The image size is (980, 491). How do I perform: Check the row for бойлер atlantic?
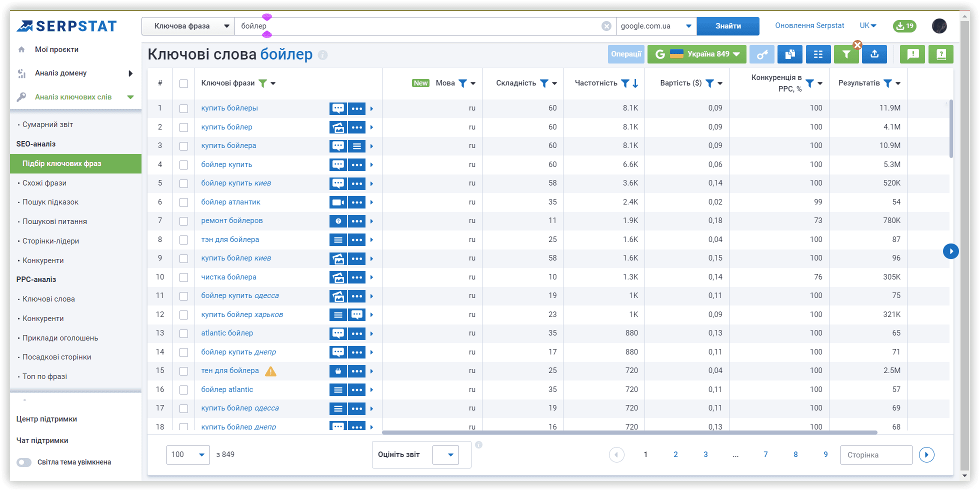pyautogui.click(x=184, y=390)
